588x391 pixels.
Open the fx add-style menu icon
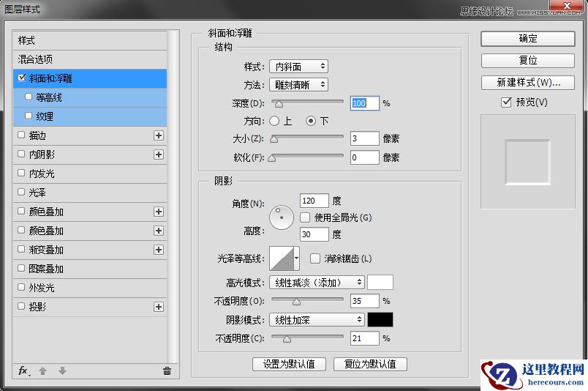(24, 371)
